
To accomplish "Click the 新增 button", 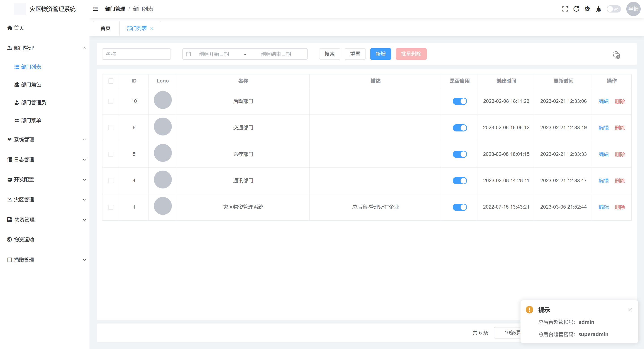I will click(x=380, y=54).
